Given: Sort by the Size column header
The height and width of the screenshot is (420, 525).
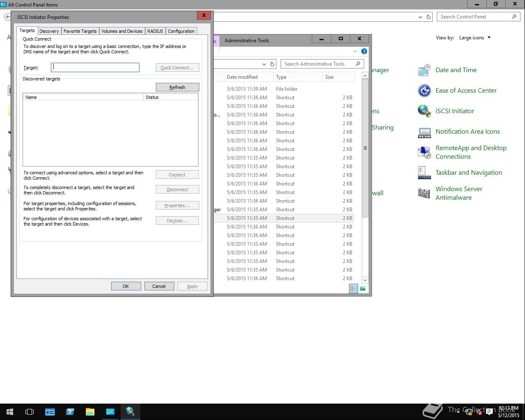Looking at the screenshot, I should 339,77.
